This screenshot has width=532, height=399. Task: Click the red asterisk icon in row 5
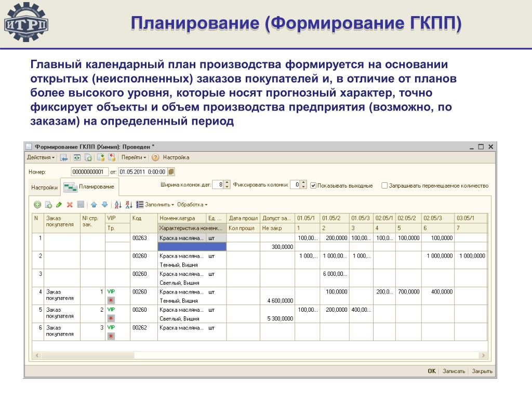111,318
